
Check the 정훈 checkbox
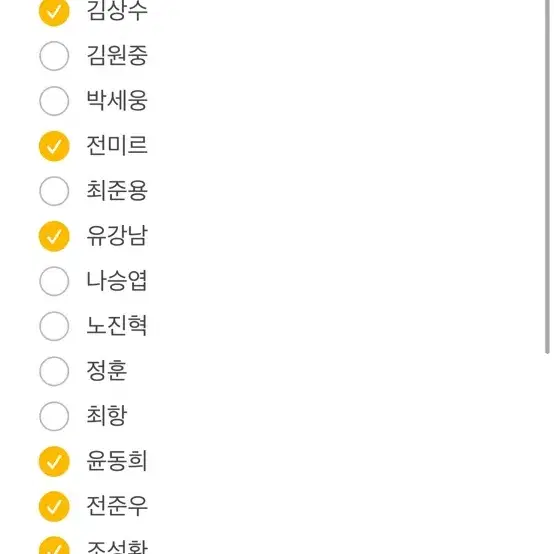pos(54,371)
